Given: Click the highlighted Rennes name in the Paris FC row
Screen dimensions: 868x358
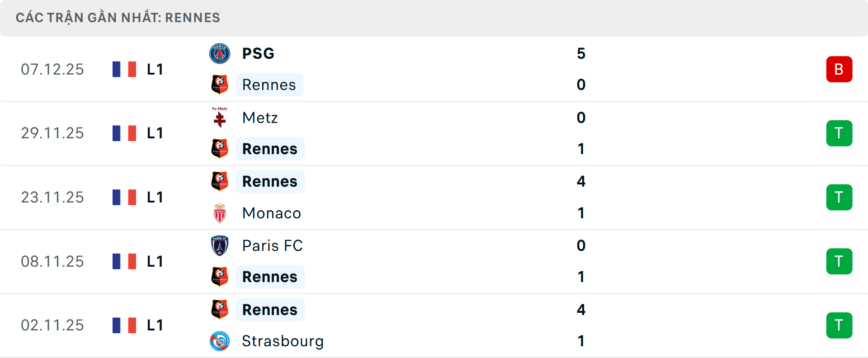Looking at the screenshot, I should (x=270, y=277).
